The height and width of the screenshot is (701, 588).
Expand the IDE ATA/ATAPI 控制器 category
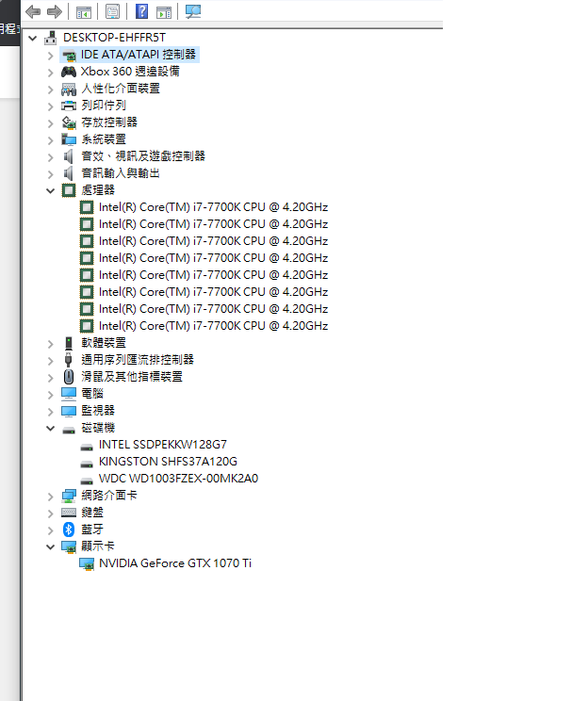coord(51,56)
